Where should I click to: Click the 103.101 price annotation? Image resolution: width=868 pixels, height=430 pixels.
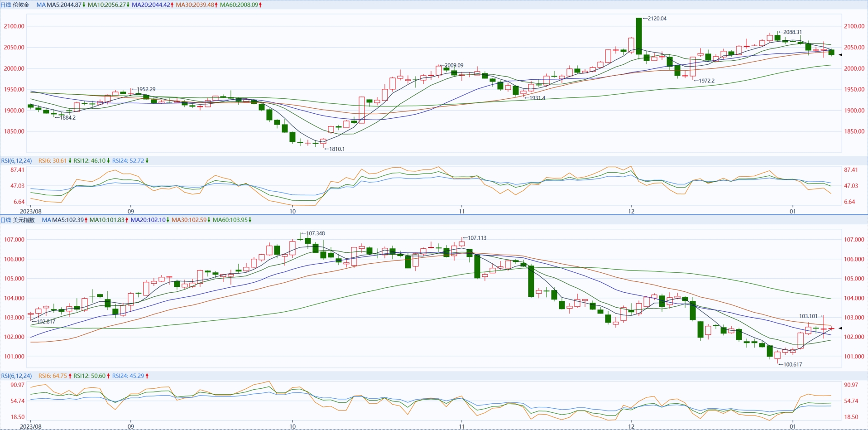point(808,316)
